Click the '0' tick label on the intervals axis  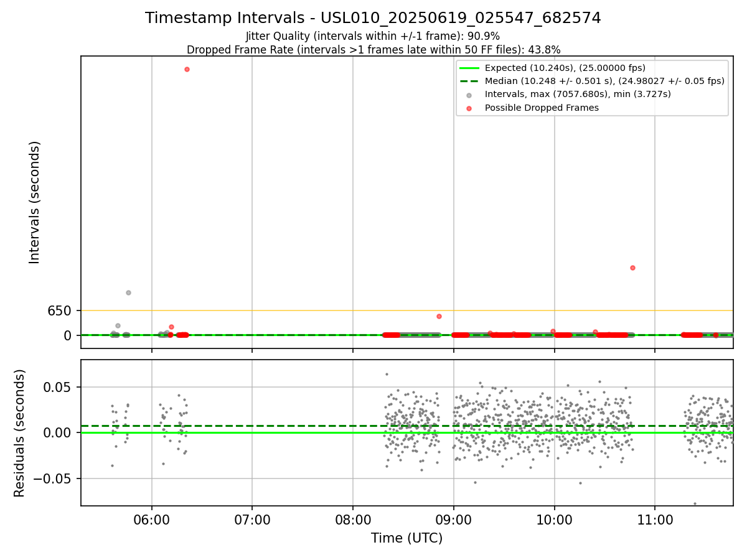(68, 335)
